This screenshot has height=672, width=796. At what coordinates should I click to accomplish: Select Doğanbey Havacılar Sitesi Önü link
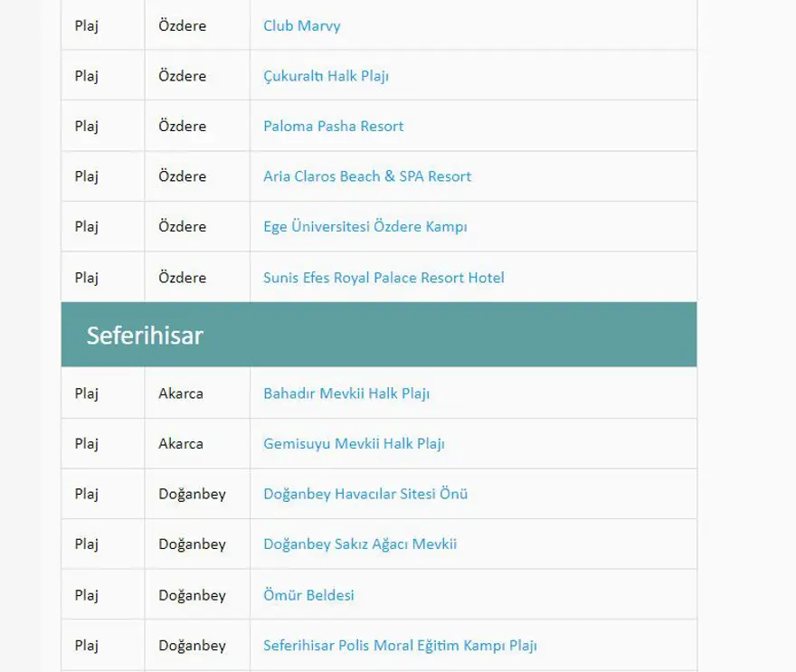pos(365,494)
